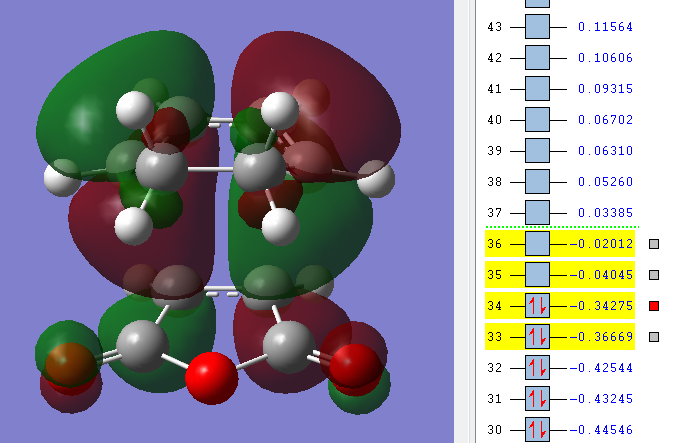Select the empty orbital 35 box

click(x=537, y=275)
